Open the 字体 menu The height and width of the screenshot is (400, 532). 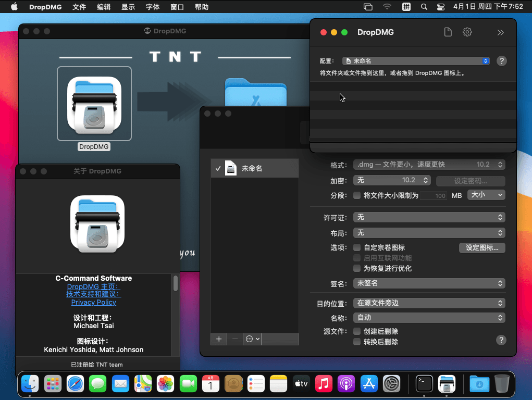pyautogui.click(x=153, y=7)
